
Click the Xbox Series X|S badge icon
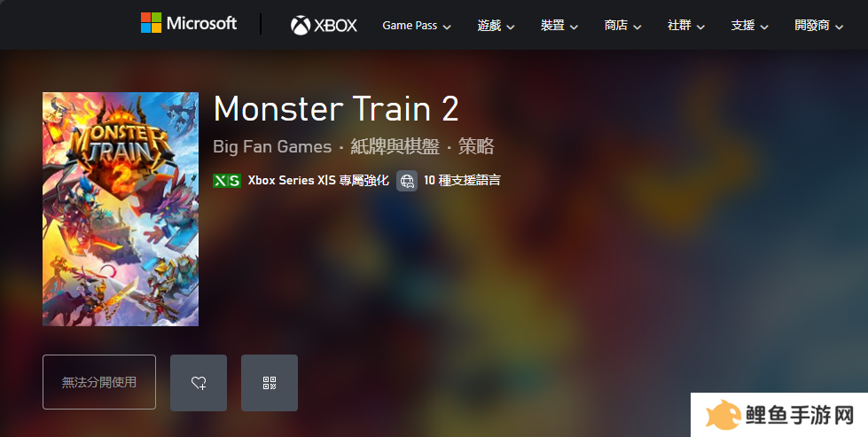[227, 181]
